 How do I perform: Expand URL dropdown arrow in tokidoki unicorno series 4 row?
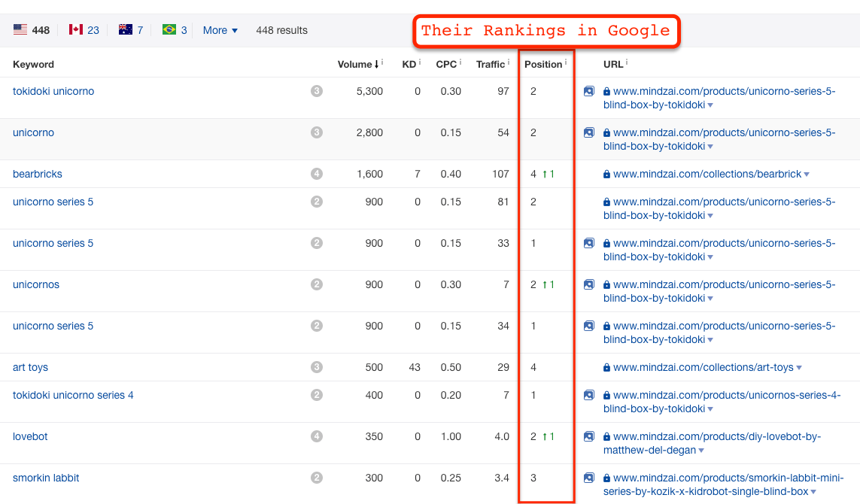[710, 409]
